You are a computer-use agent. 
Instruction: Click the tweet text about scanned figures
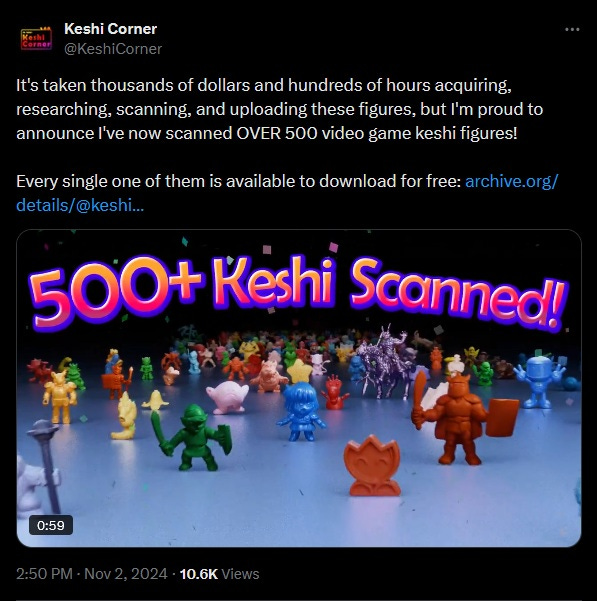click(280, 109)
